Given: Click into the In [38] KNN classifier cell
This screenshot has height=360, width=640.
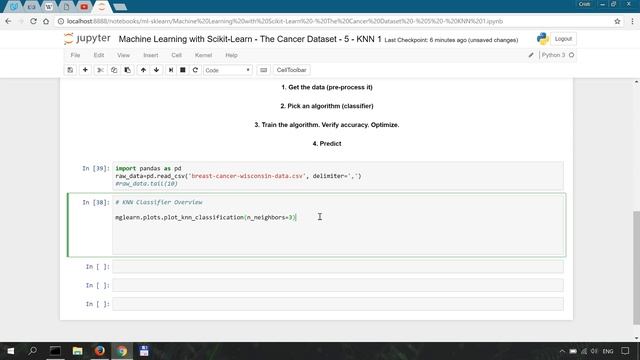Looking at the screenshot, I should click(x=338, y=225).
